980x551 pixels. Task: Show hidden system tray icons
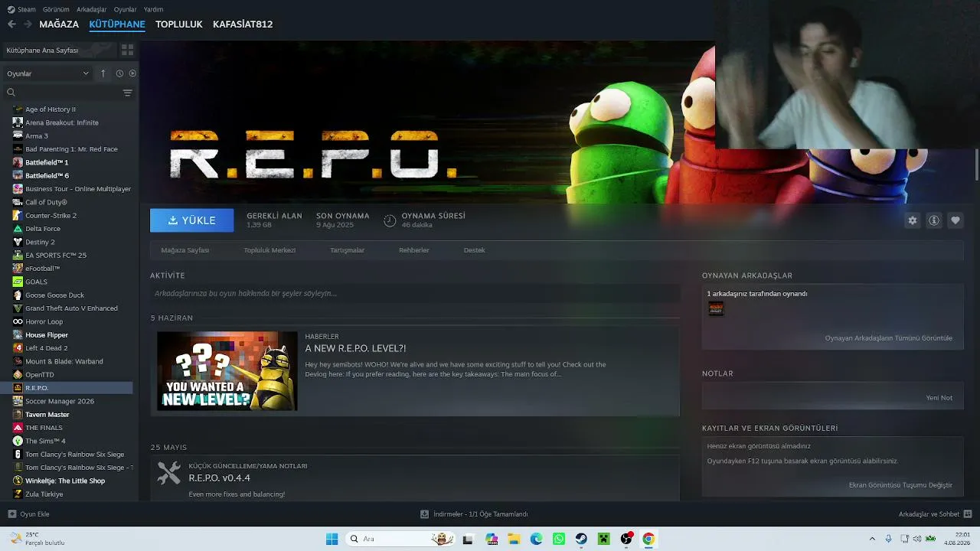click(871, 539)
